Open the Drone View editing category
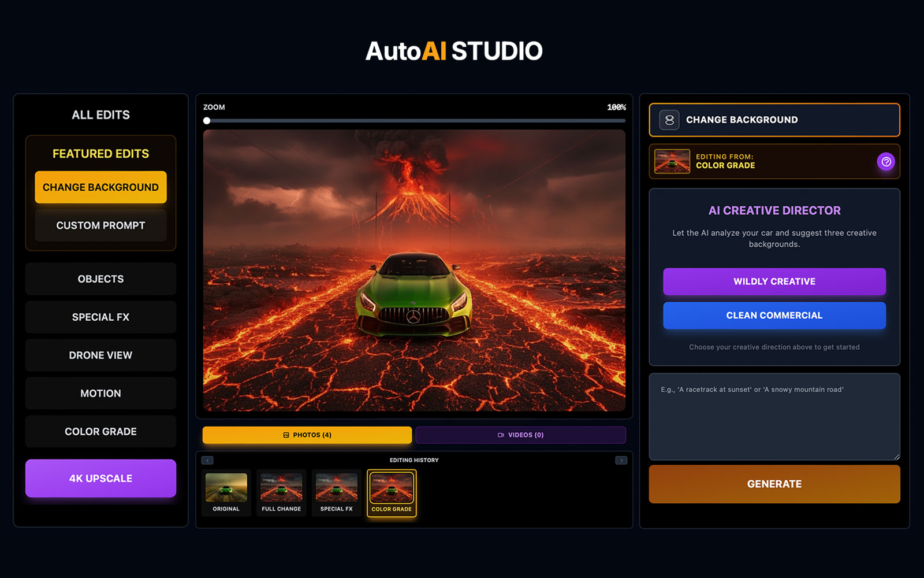Image resolution: width=924 pixels, height=578 pixels. [x=100, y=355]
